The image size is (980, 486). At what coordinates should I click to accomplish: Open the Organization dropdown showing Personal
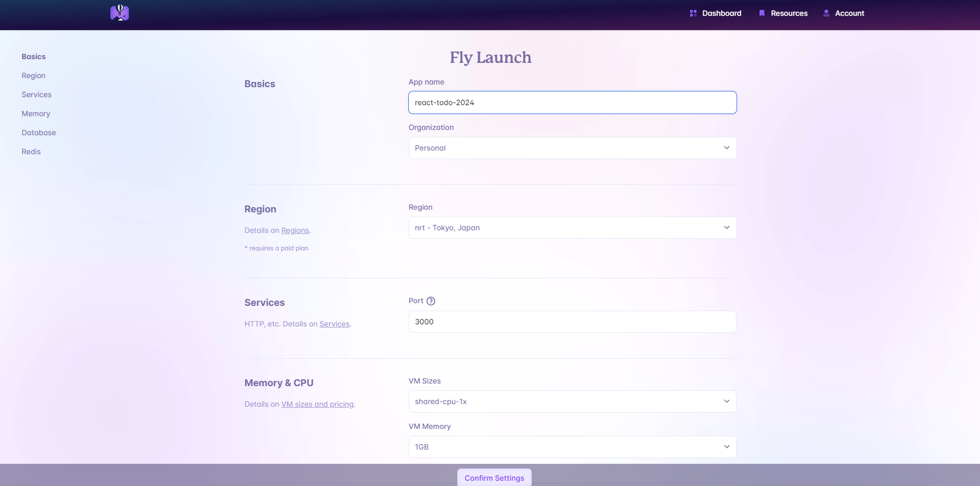[x=572, y=148]
